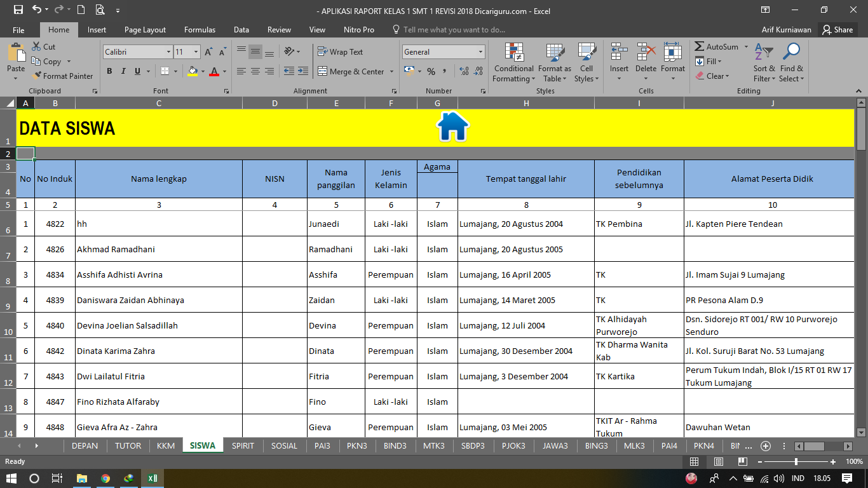The image size is (868, 488).
Task: Click the Excel icon on the taskbar
Action: pyautogui.click(x=151, y=478)
